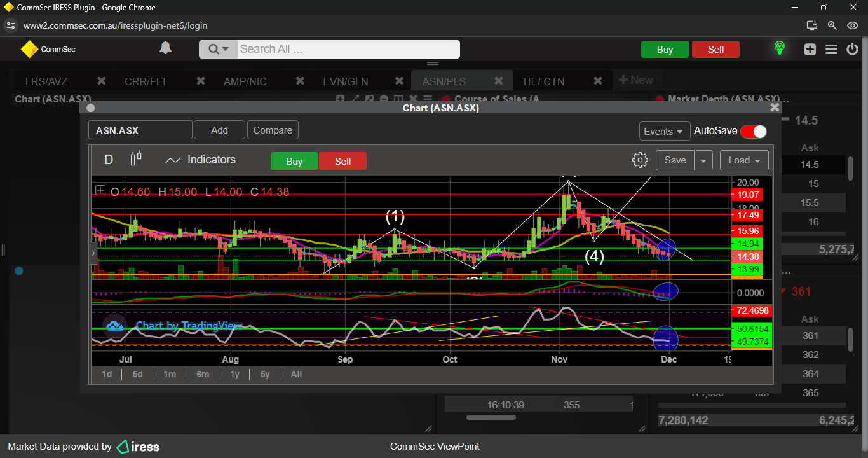
Task: Open the candlestick chart style icon
Action: [135, 159]
